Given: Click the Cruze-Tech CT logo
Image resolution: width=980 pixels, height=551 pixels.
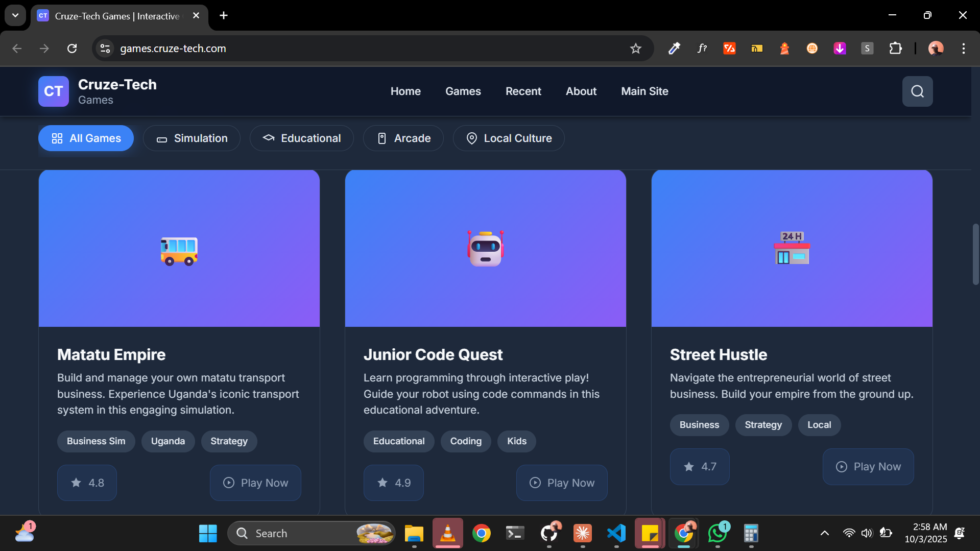Looking at the screenshot, I should 53,91.
